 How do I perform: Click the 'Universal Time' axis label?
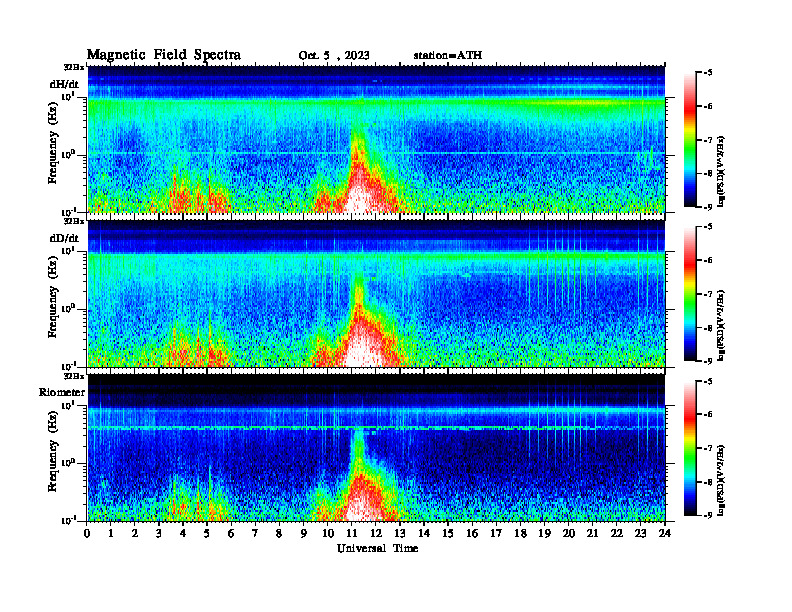click(x=378, y=548)
